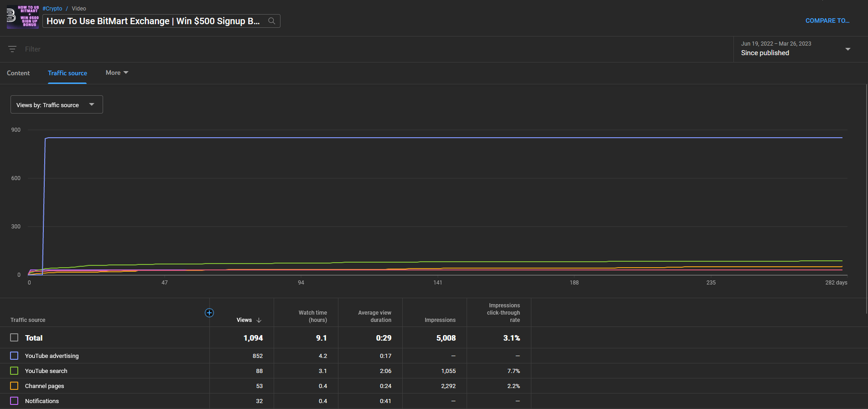Screen dimensions: 868x409
Task: Click the Video breadcrumb text
Action: (x=79, y=9)
